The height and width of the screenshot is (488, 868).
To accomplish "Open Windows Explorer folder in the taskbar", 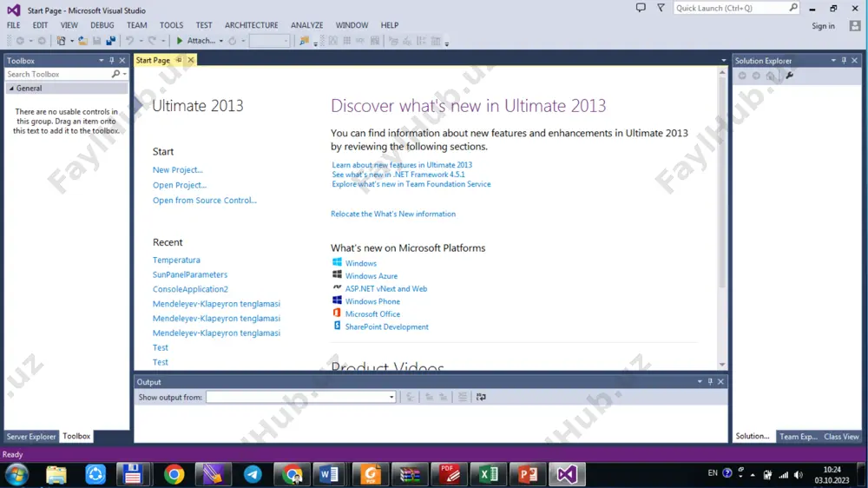I will click(x=56, y=475).
